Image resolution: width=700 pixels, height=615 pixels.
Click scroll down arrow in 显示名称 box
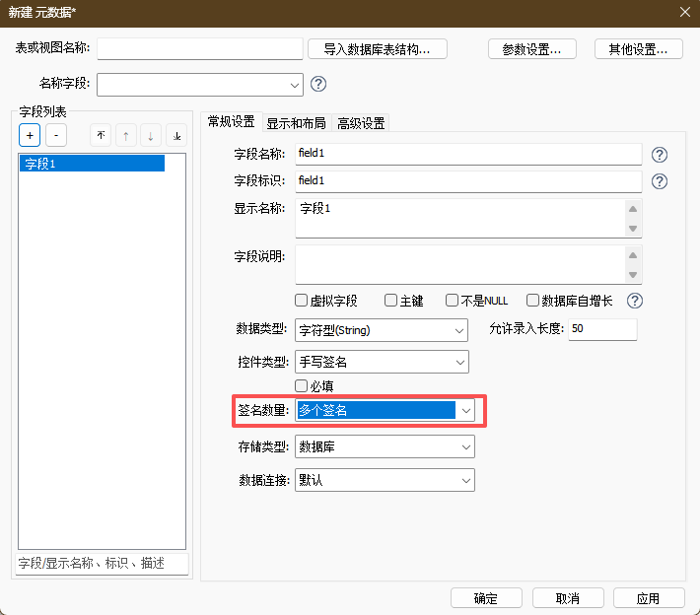[633, 229]
